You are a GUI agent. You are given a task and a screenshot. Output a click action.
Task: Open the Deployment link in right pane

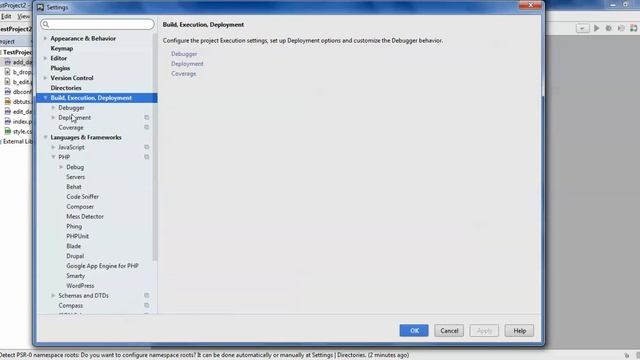click(x=187, y=64)
